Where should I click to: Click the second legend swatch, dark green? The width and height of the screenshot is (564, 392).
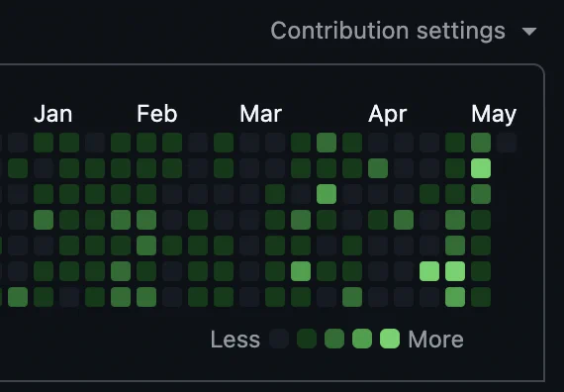tap(307, 339)
